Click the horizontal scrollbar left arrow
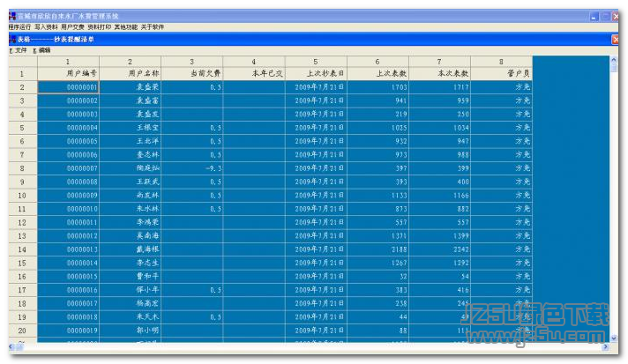628x364 pixels. [x=11, y=346]
